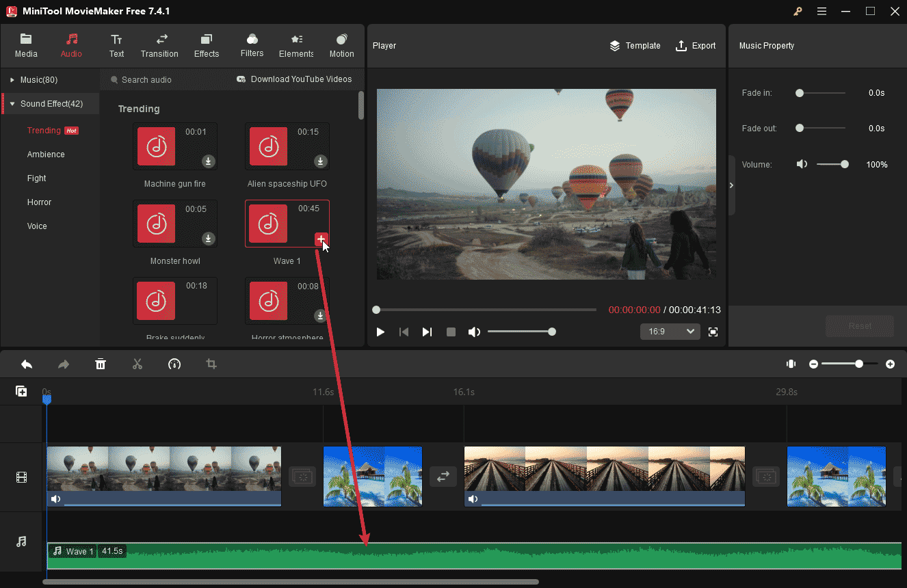Mute the hot air balloon clip audio
907x588 pixels.
pyautogui.click(x=56, y=499)
